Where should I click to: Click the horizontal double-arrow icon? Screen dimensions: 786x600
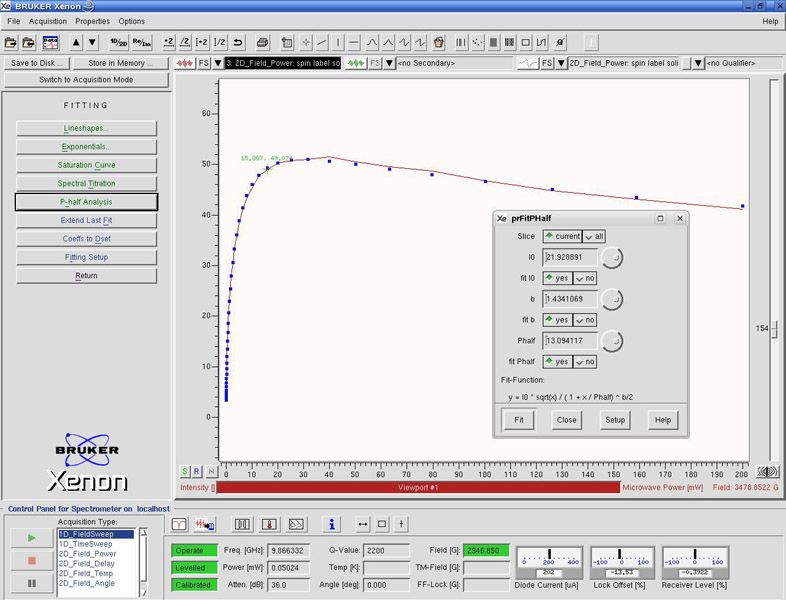tap(363, 524)
